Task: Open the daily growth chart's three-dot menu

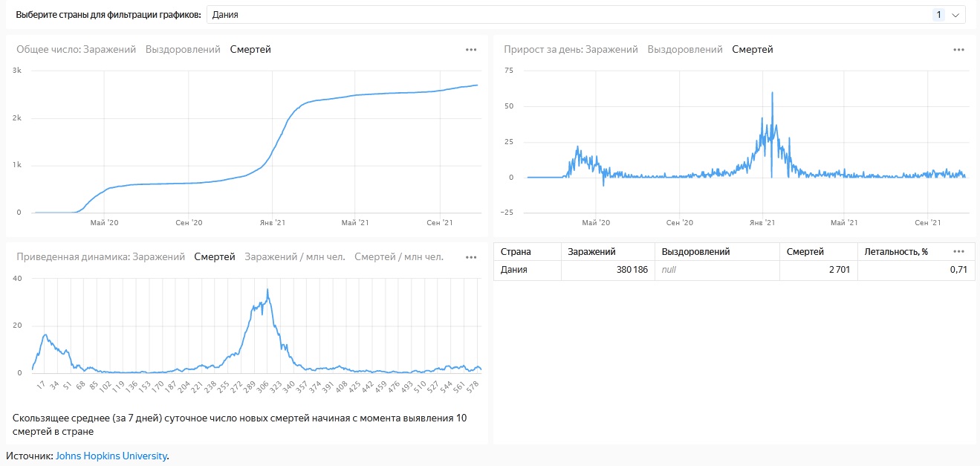Action: pyautogui.click(x=958, y=50)
